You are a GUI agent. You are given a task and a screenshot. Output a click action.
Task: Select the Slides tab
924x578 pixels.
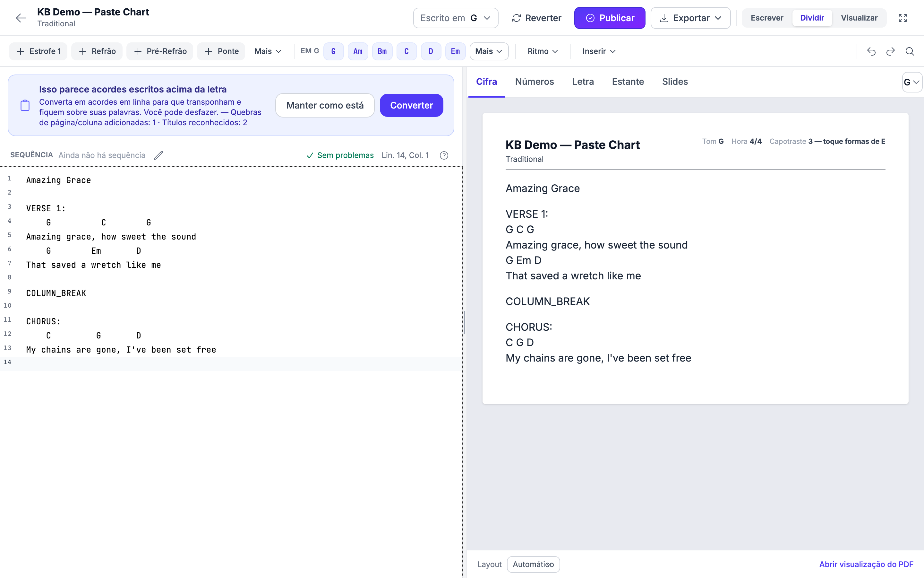(x=675, y=82)
